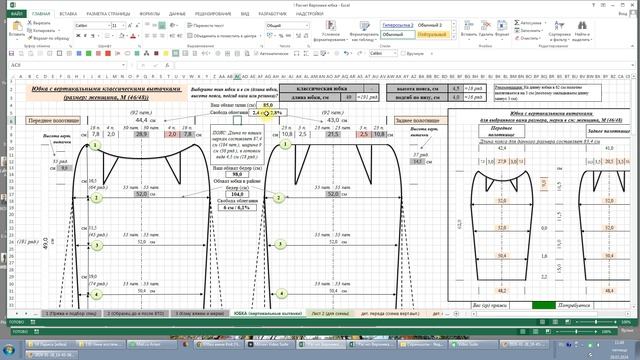Image resolution: width=640 pixels, height=360 pixels.
Task: Open the font size dropdown
Action: point(124,25)
